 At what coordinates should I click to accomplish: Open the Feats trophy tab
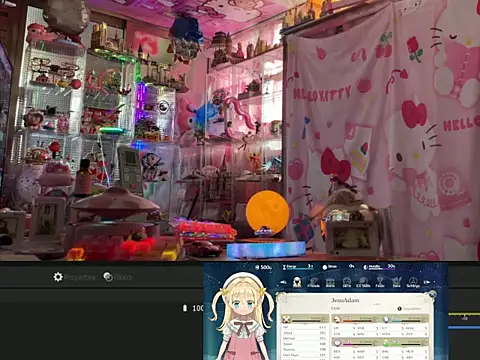point(380,282)
